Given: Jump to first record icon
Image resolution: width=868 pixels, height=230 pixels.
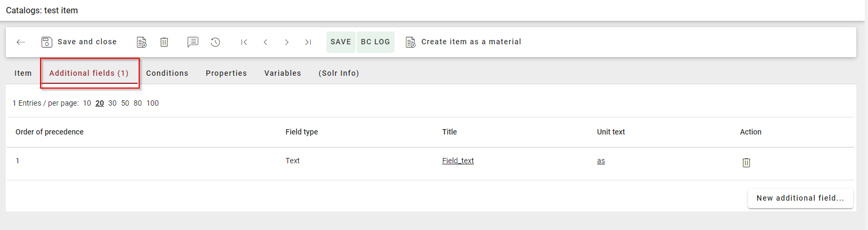Looking at the screenshot, I should tap(244, 42).
